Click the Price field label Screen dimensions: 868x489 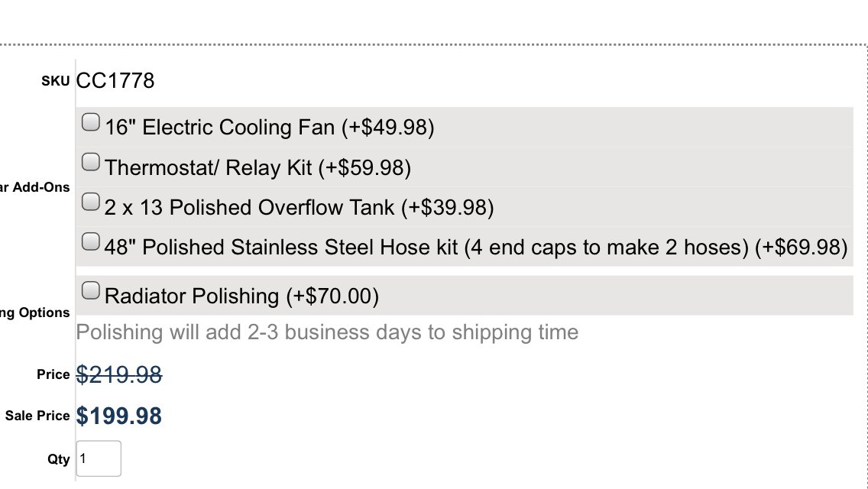point(53,374)
